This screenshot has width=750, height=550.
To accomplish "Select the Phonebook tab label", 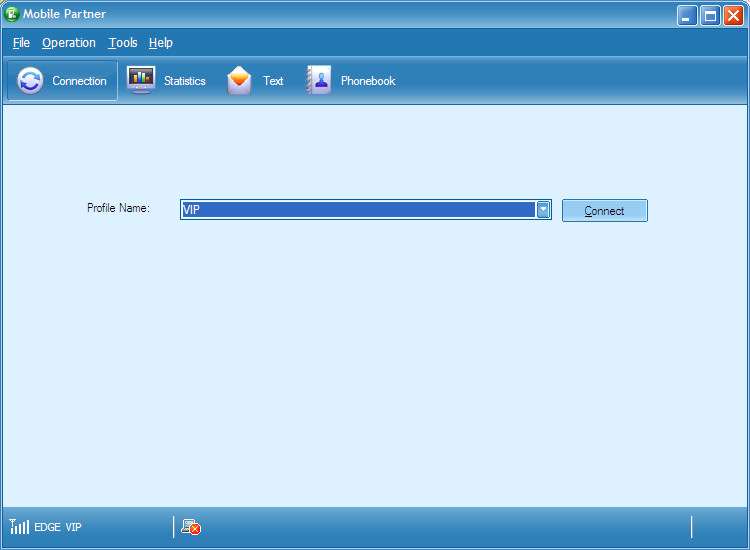I will pos(368,81).
